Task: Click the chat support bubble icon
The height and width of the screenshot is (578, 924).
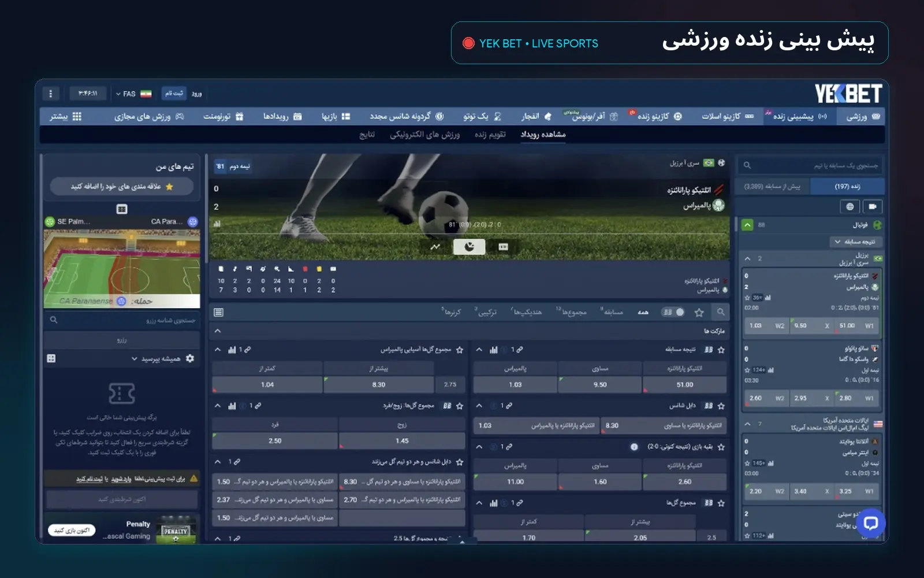Action: (x=870, y=523)
